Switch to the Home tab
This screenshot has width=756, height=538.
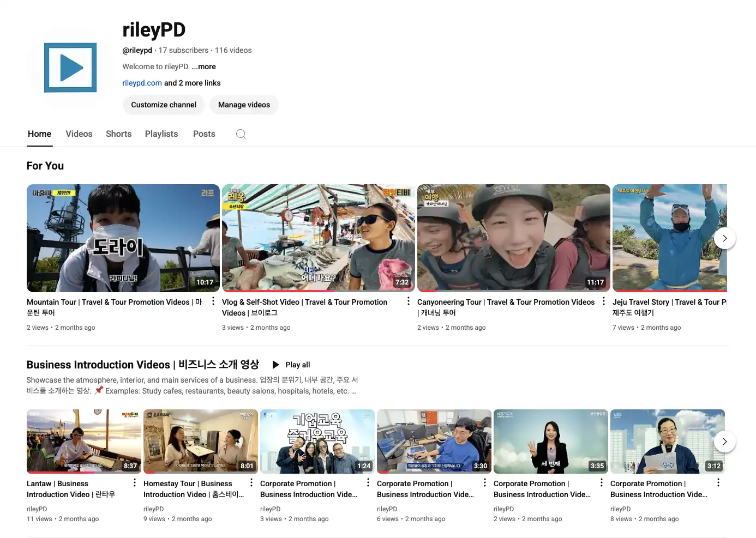tap(39, 134)
